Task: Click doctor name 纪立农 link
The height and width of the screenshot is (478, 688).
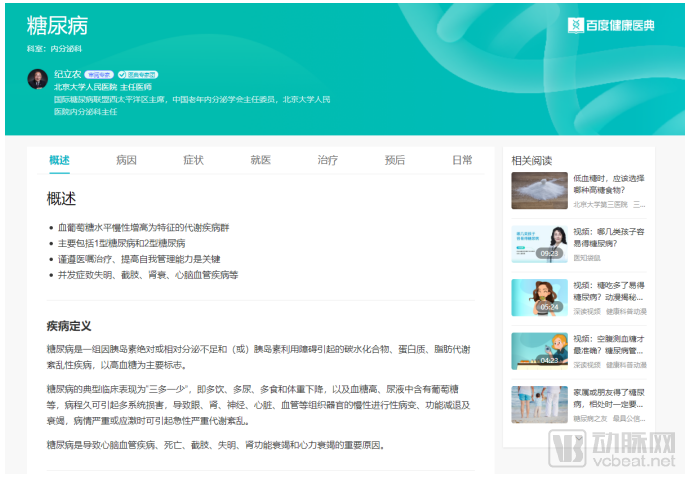Action: pos(68,74)
